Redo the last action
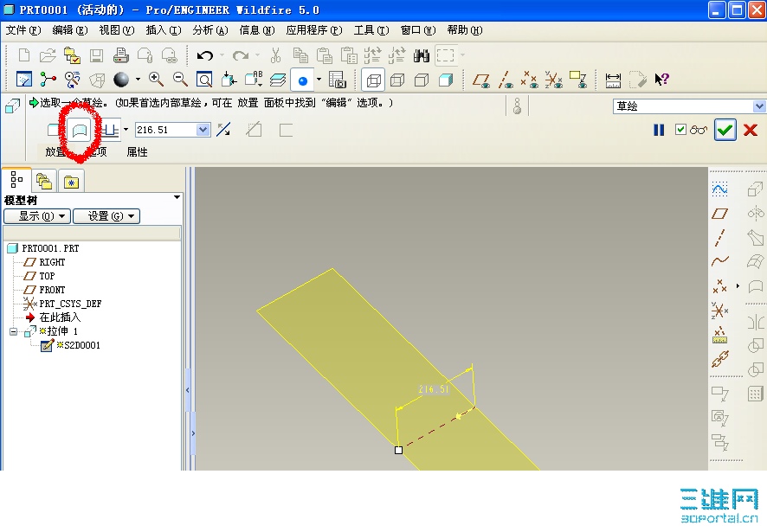The height and width of the screenshot is (532, 767). 240,55
